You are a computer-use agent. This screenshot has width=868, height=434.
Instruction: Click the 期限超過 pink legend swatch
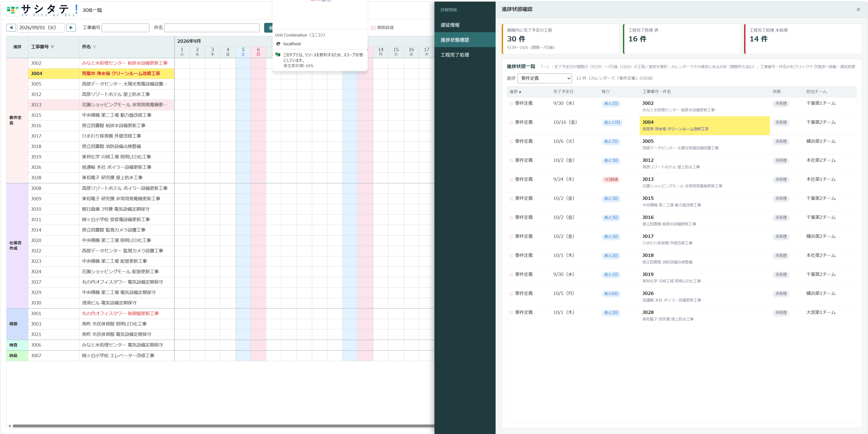[x=373, y=28]
